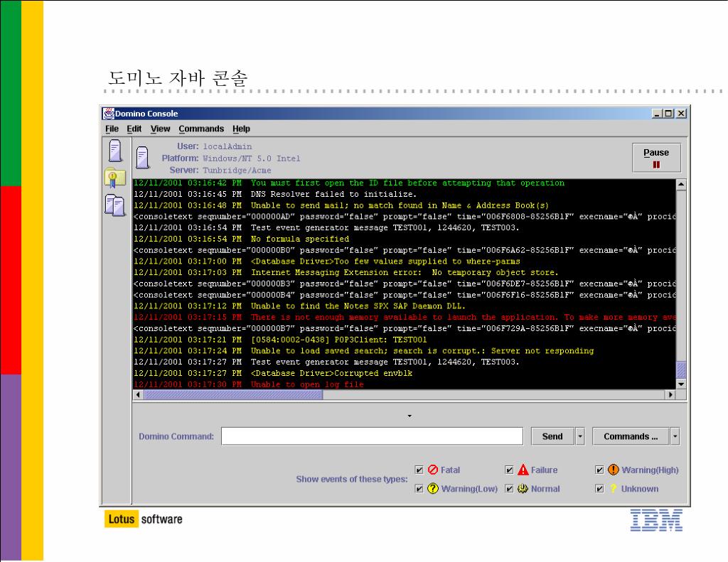This screenshot has height=562, width=728.
Task: Open the Help menu
Action: coord(242,129)
